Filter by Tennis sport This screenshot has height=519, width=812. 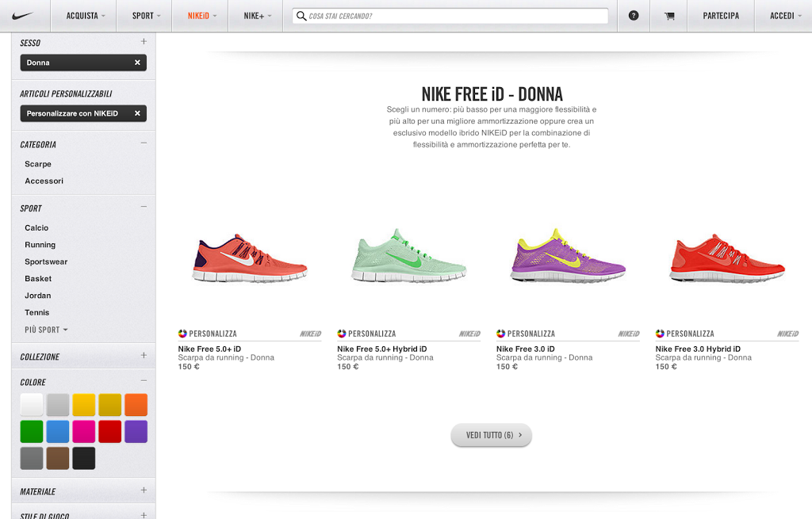[36, 312]
